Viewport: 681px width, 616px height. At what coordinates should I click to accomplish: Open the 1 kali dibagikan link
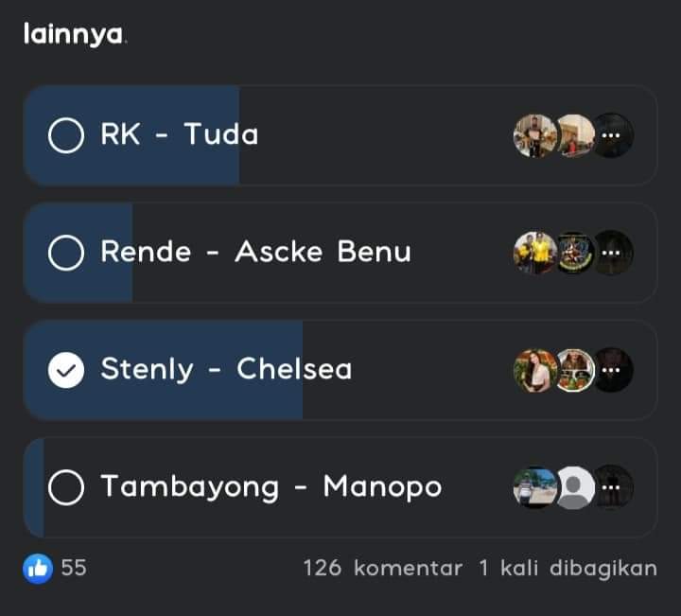pos(567,568)
